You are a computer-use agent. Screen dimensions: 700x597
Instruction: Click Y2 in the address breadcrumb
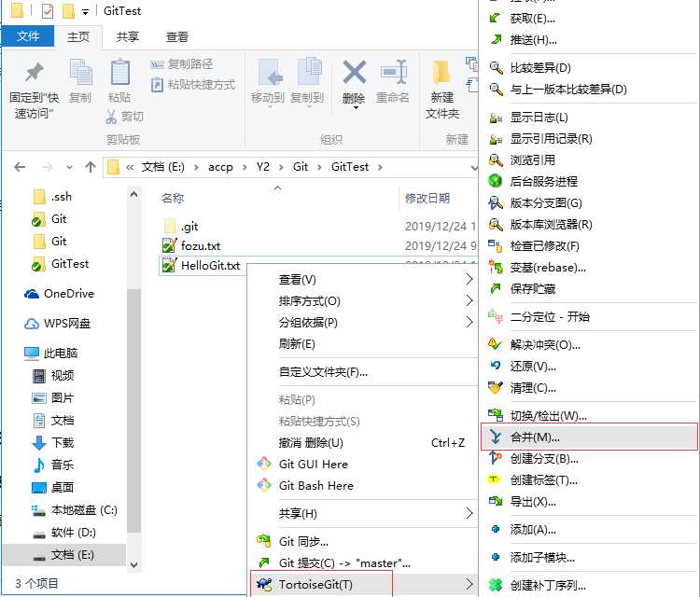pos(263,167)
